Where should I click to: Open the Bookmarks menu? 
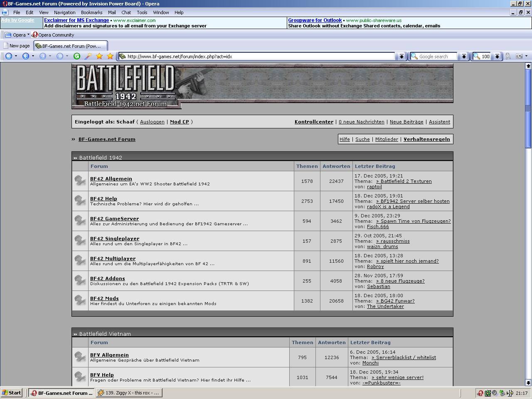(x=91, y=12)
